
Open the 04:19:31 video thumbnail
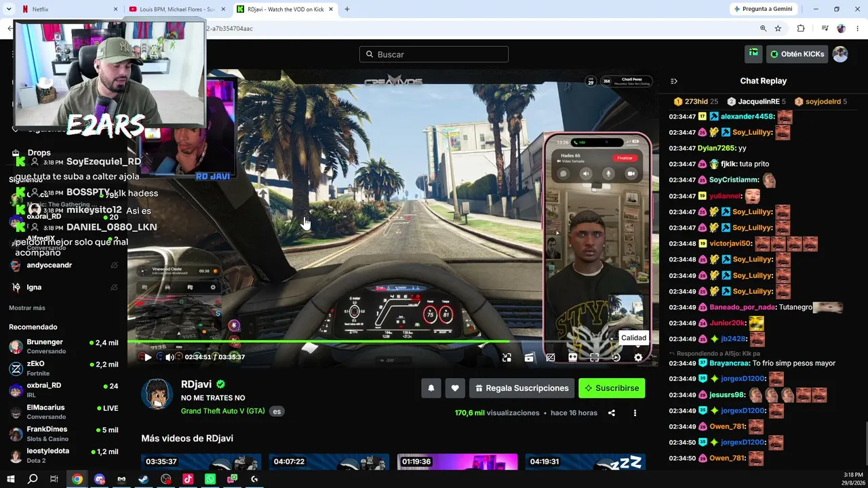tap(585, 462)
